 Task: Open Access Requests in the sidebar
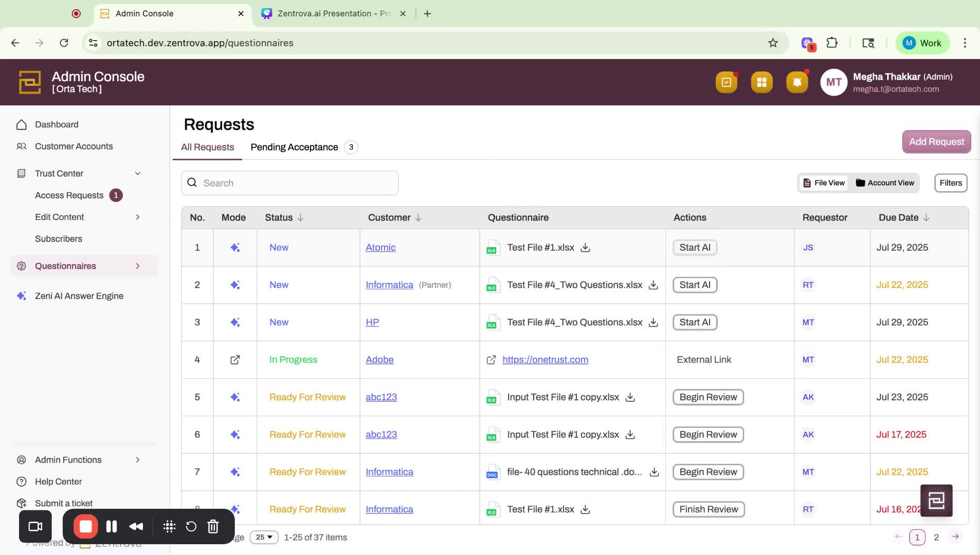tap(69, 196)
